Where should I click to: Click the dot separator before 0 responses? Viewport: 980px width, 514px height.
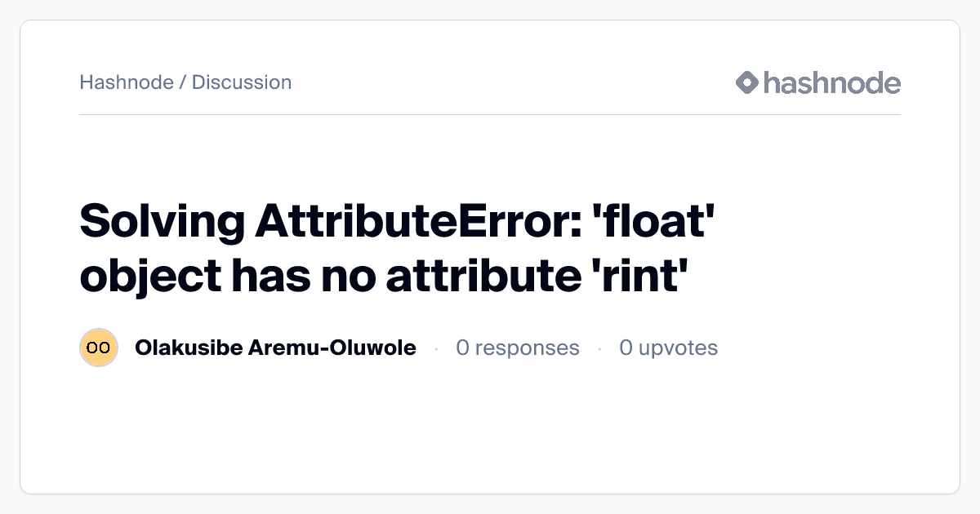click(436, 348)
